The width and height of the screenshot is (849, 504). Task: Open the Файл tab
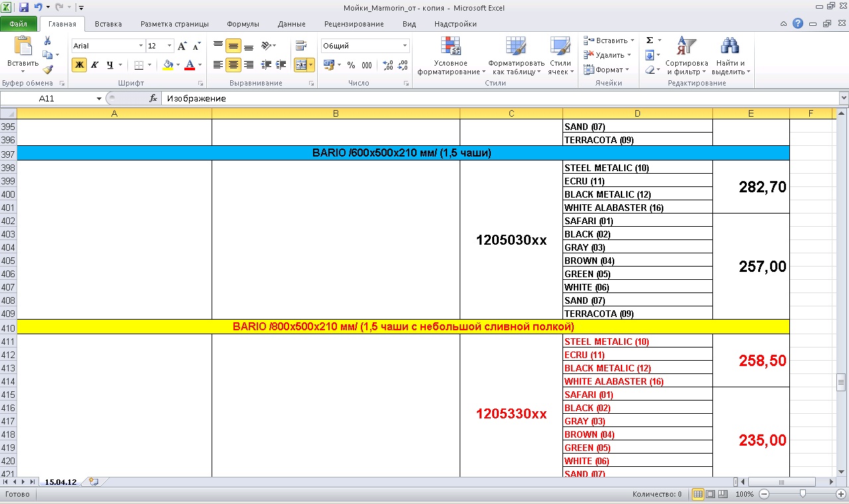point(19,24)
